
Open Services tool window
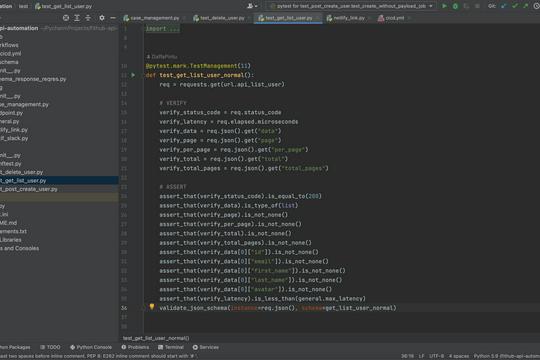[x=206, y=347]
